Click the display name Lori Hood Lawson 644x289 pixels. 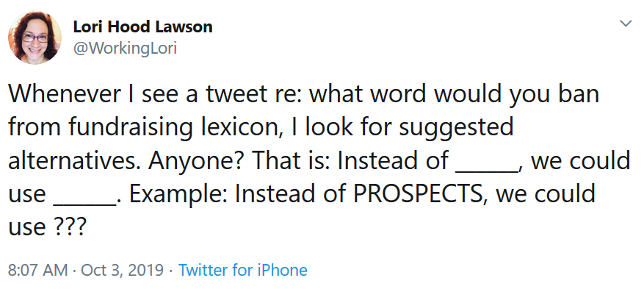143,27
